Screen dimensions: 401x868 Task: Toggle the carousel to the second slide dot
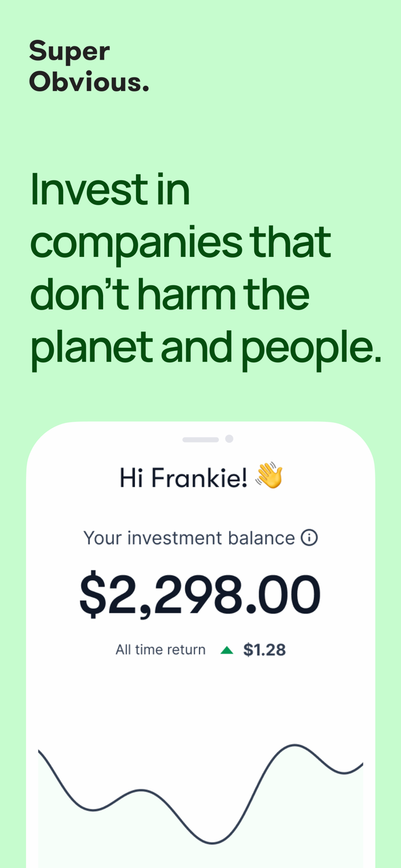click(230, 439)
